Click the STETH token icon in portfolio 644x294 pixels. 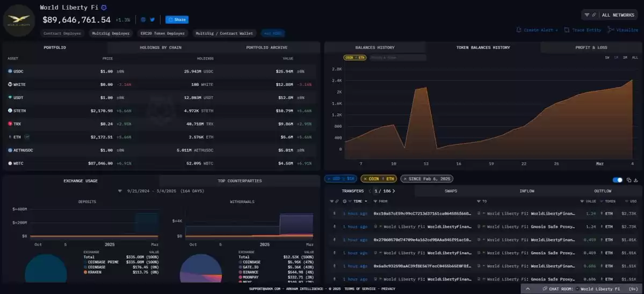point(10,111)
